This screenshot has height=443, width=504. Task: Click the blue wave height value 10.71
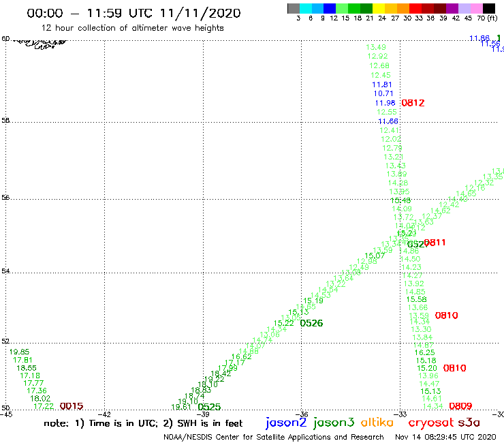[383, 93]
